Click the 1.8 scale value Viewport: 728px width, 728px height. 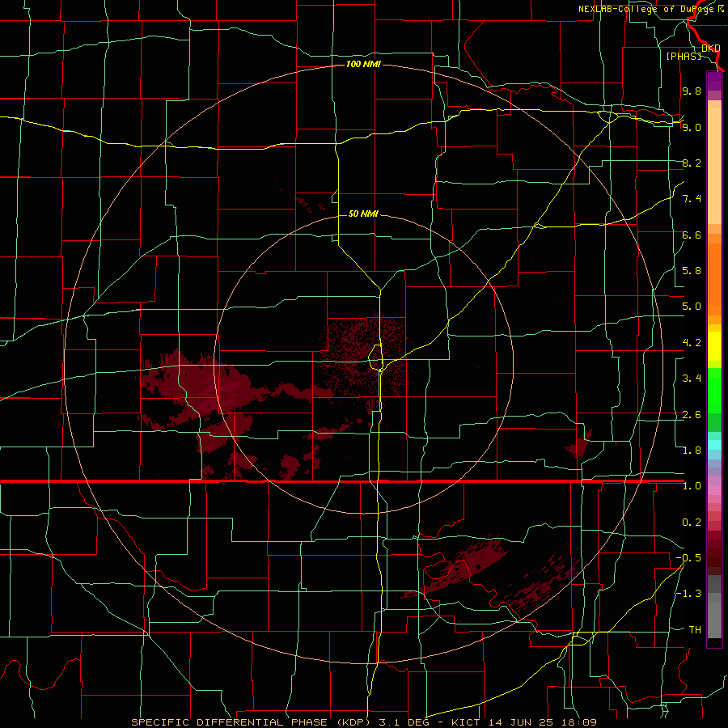point(692,451)
